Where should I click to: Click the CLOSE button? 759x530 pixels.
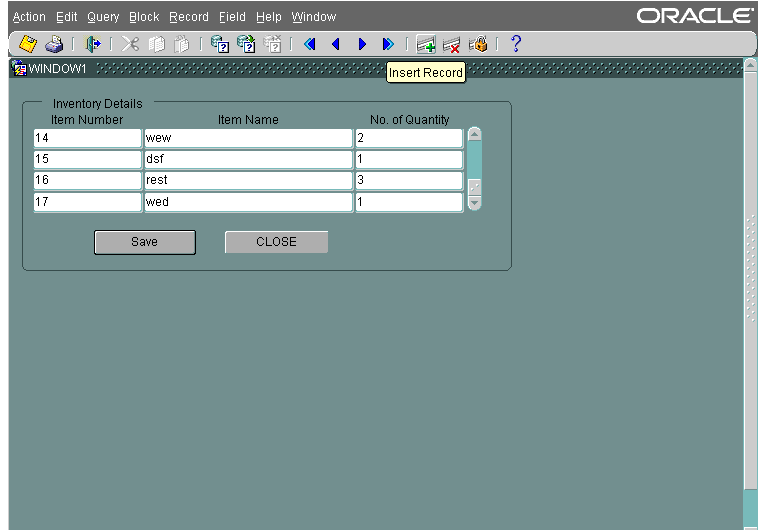pyautogui.click(x=276, y=242)
